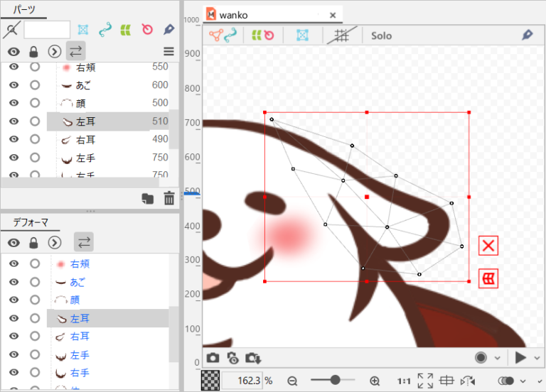Click the new folder icon in Parts panel

tap(148, 200)
